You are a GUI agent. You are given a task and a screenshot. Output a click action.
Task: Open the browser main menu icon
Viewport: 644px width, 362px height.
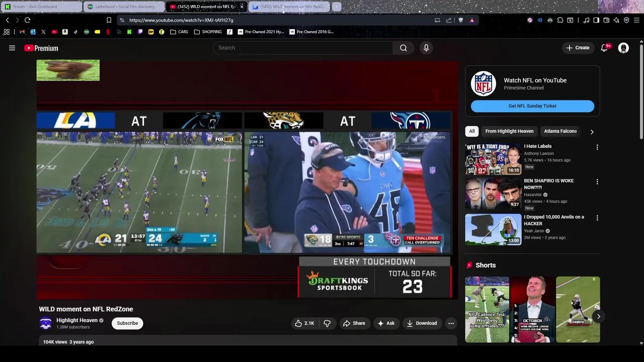pos(636,20)
